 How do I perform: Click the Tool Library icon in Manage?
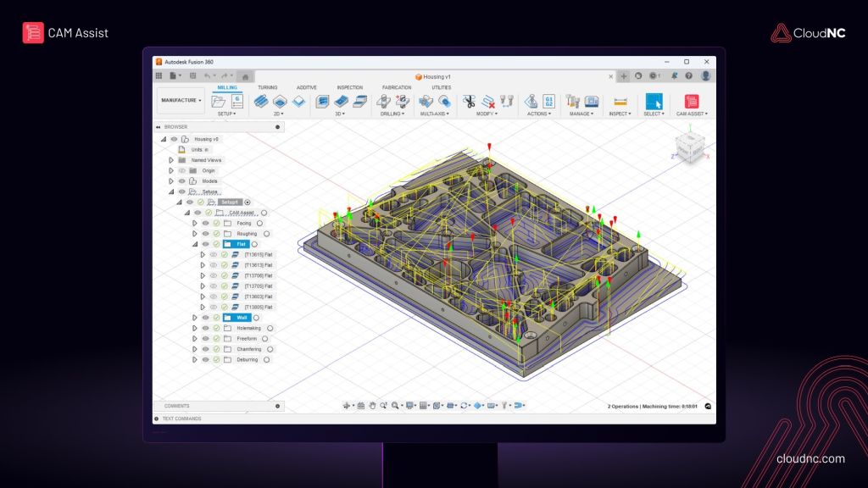573,102
